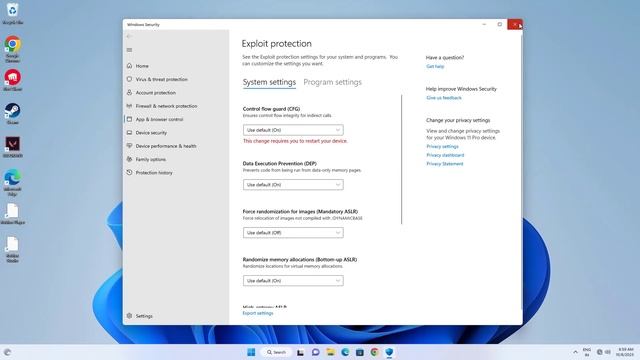Click 'This change requires you to restart' text

(x=295, y=141)
